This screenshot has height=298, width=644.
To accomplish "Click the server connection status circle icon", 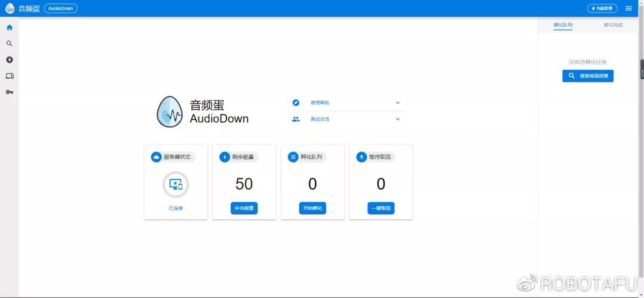I will (x=176, y=185).
